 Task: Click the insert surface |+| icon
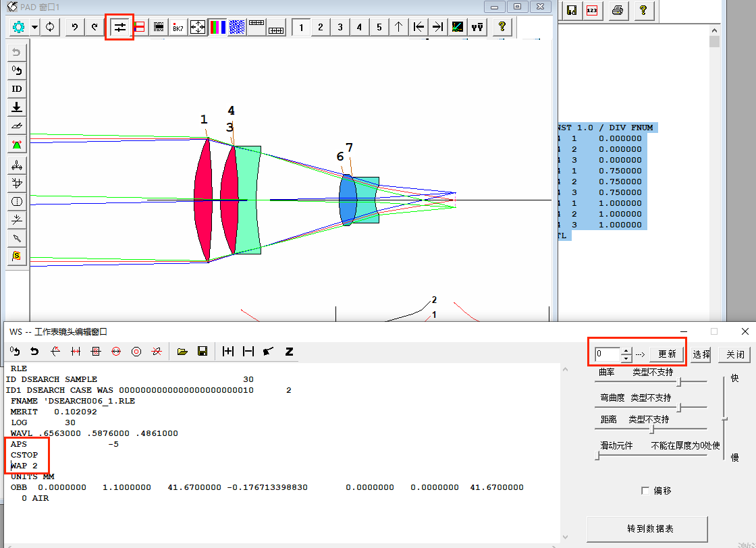(x=228, y=352)
